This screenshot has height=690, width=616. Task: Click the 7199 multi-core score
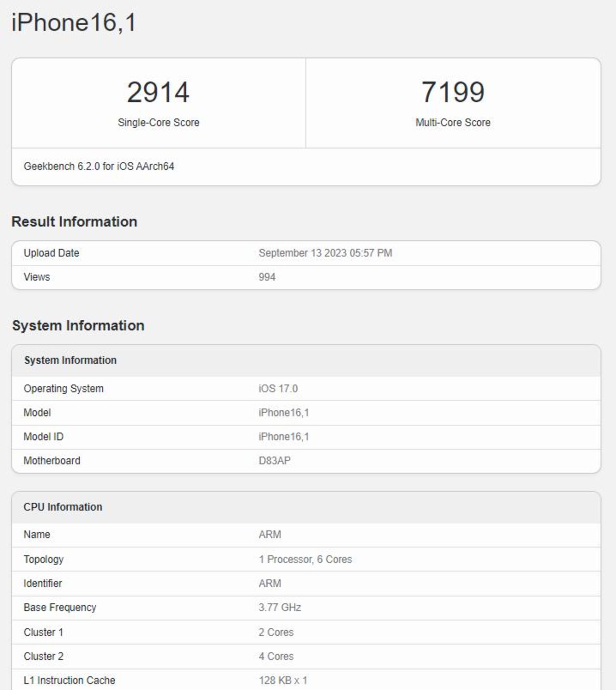(x=453, y=92)
